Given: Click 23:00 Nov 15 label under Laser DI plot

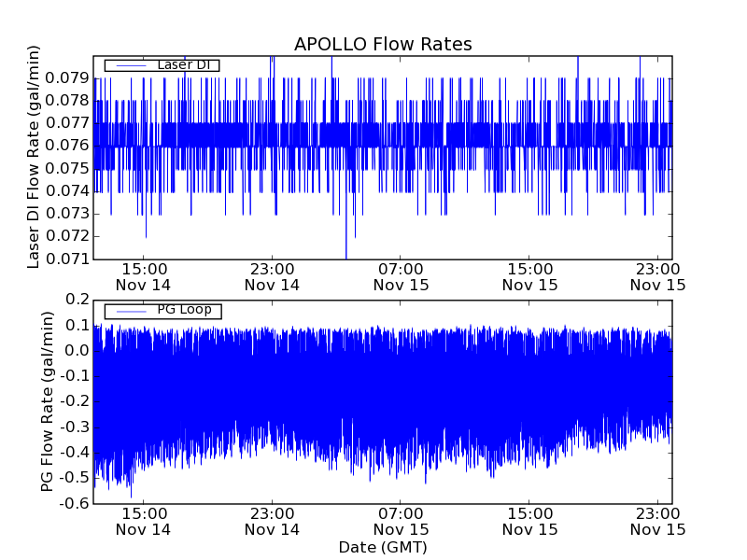Looking at the screenshot, I should pos(658,277).
